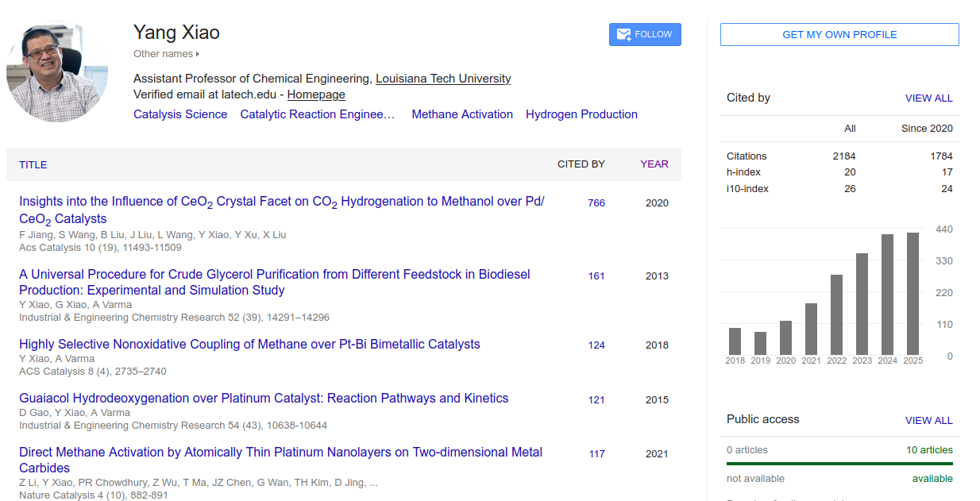Visit the Homepage link
980x501 pixels.
(316, 94)
